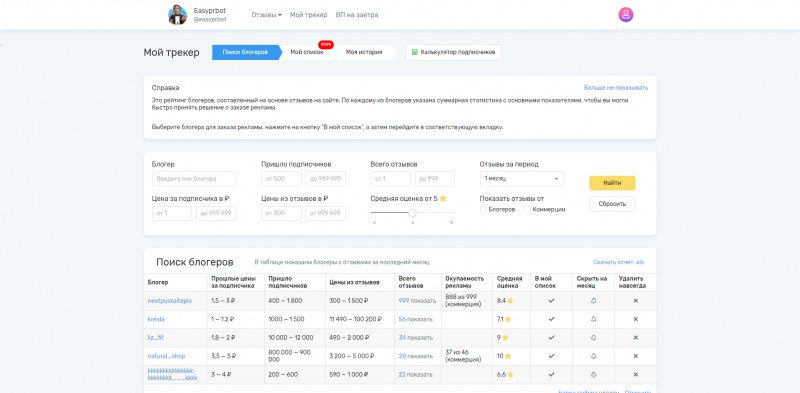Hide kreida for a month bell

pos(593,319)
